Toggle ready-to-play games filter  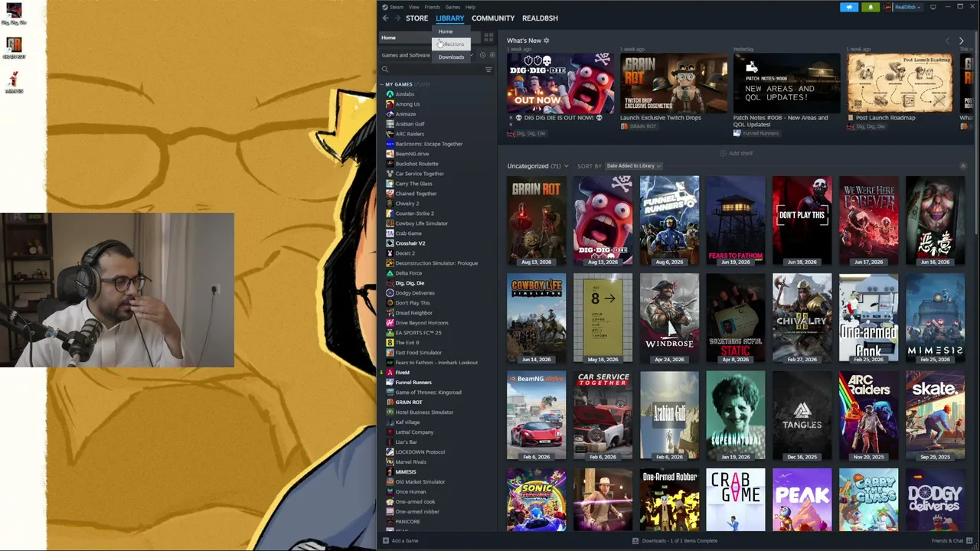(492, 55)
